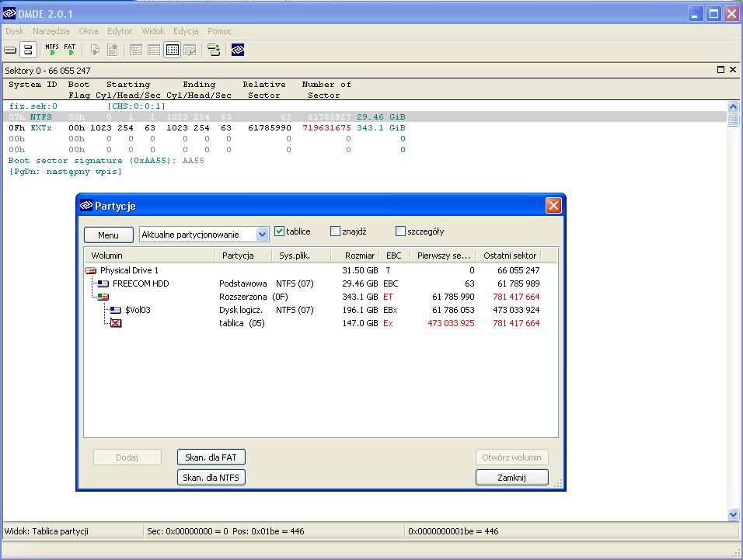Click the Sys.plik. column header
This screenshot has height=560, width=743.
301,256
